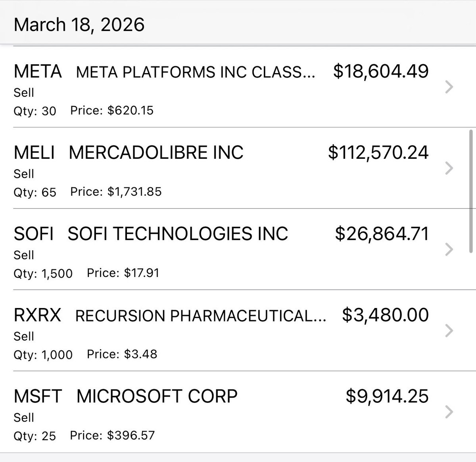Select MERCADOLIBRE INC company name
The height and width of the screenshot is (462, 476).
(156, 153)
